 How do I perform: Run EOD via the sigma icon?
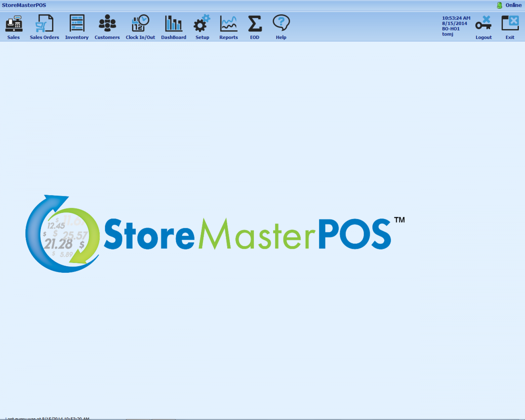[254, 23]
